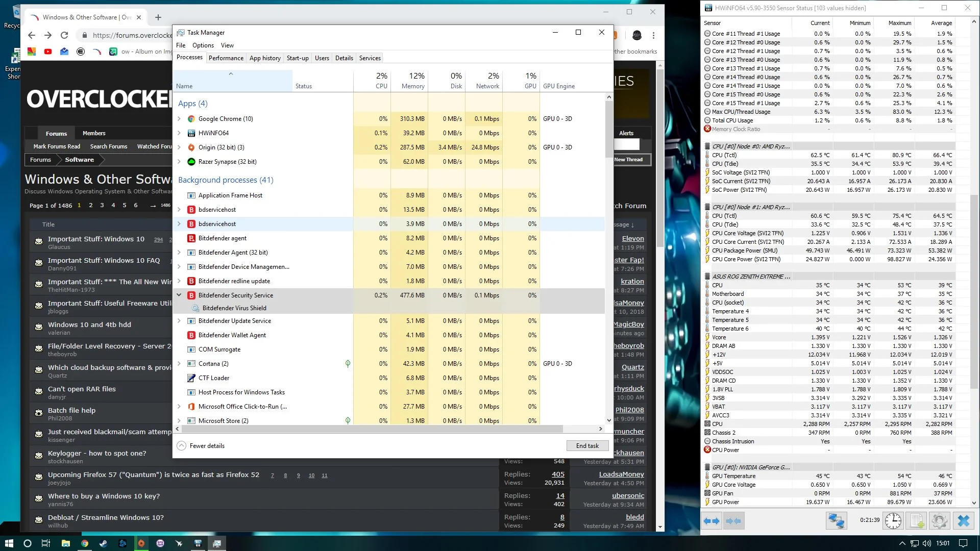Open a new Chrome tab with plus icon
Image resolution: width=980 pixels, height=551 pixels.
[158, 17]
